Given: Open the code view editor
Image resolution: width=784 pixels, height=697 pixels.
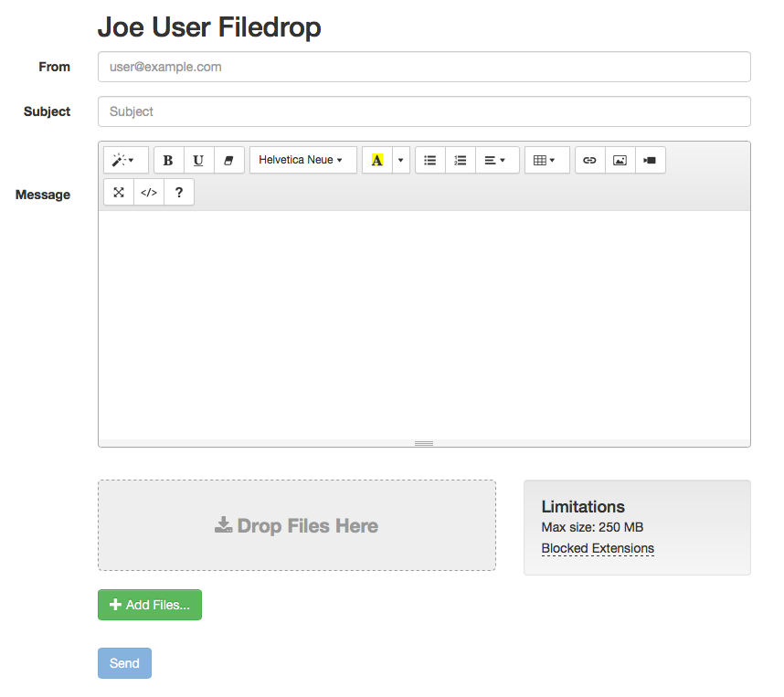Looking at the screenshot, I should point(148,192).
